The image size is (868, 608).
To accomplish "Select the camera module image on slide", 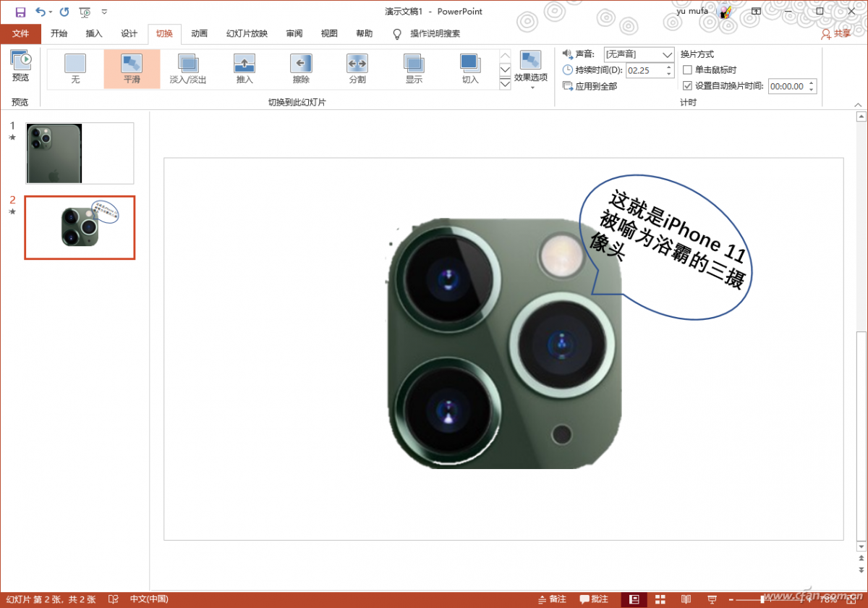I will pos(505,345).
